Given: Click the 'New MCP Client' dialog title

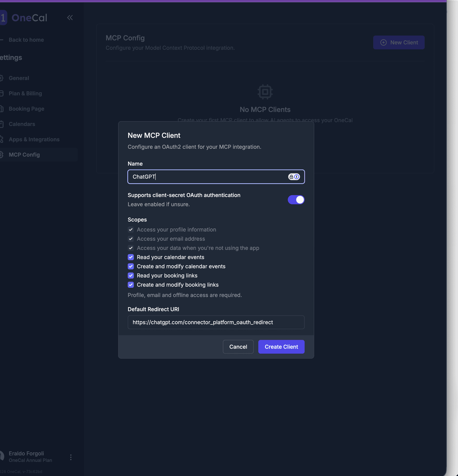Looking at the screenshot, I should point(154,135).
